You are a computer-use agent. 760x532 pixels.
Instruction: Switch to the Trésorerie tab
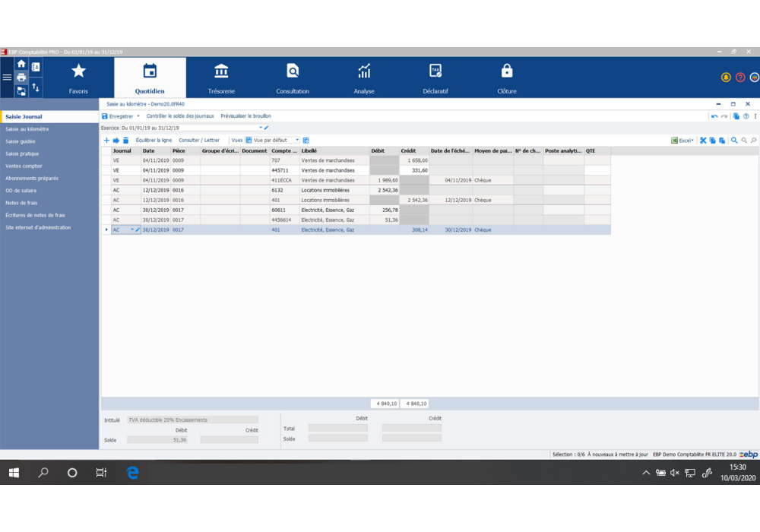(x=221, y=78)
